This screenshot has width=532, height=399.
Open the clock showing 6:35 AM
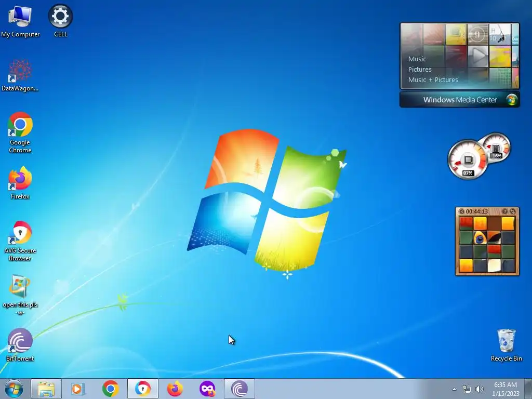[x=506, y=389]
